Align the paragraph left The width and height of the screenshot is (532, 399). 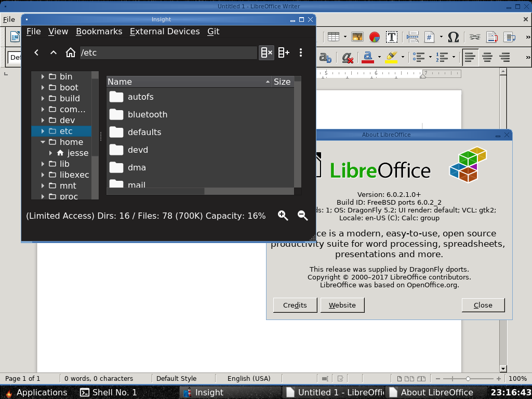coord(470,57)
